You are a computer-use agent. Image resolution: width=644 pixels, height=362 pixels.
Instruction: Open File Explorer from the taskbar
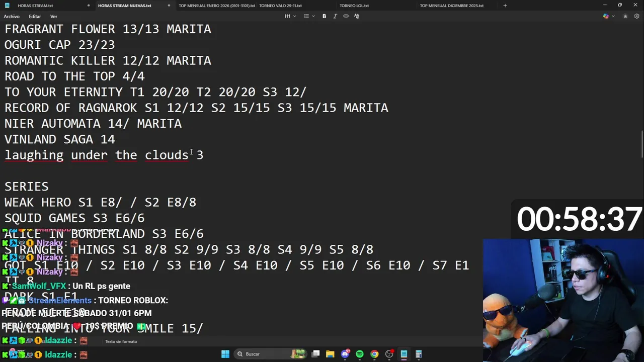(x=330, y=354)
